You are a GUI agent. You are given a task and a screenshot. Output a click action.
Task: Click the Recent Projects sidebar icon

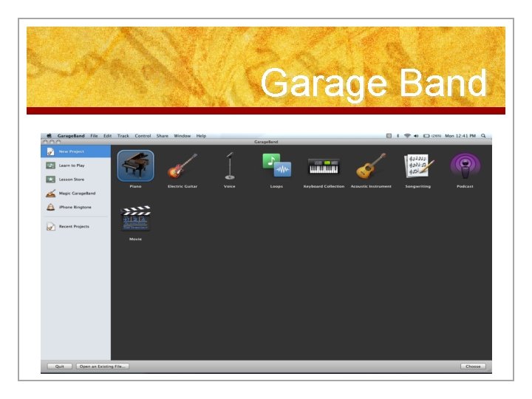50,226
